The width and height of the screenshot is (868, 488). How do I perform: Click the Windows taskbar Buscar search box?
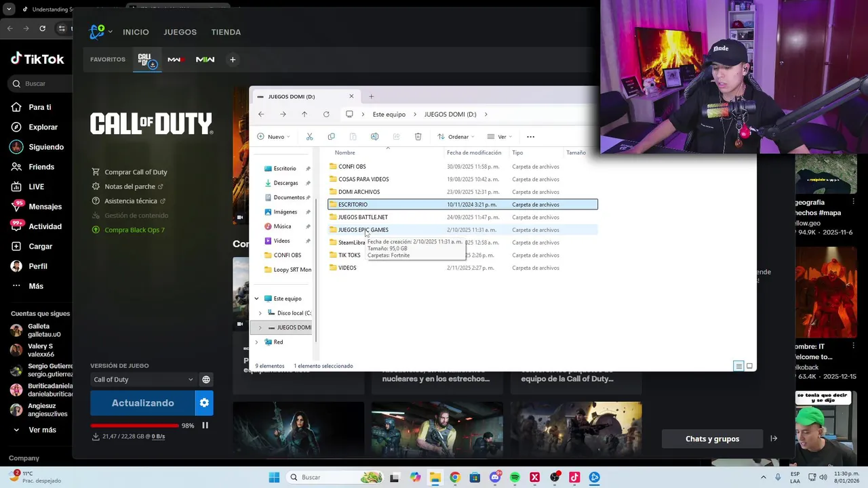pos(336,477)
